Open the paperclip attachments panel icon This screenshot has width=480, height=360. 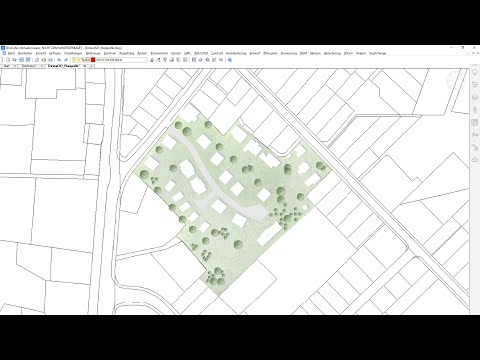tap(475, 110)
